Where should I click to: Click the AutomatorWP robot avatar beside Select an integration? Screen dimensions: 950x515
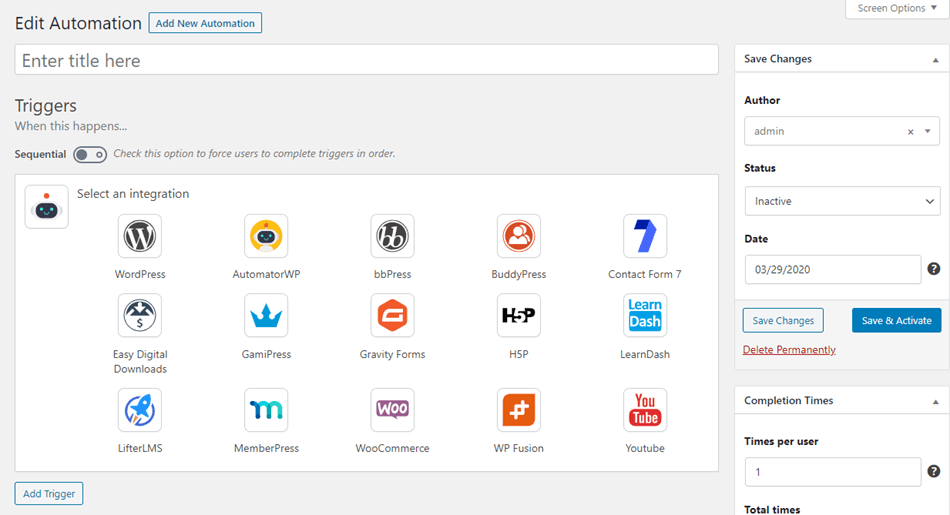pos(47,207)
